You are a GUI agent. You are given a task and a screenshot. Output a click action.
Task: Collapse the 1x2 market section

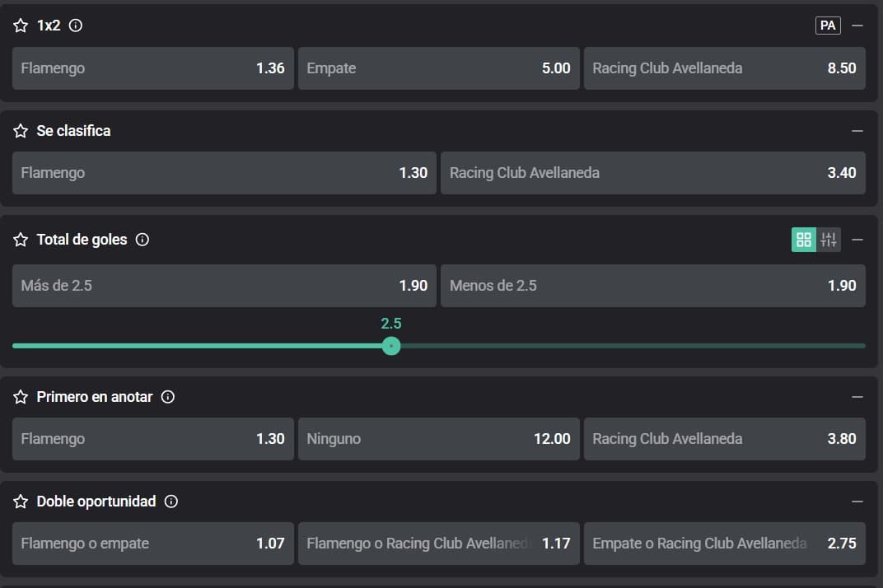tap(857, 26)
